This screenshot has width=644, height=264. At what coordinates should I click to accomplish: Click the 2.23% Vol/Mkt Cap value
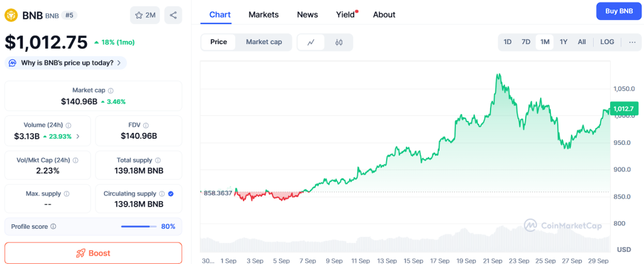click(48, 171)
